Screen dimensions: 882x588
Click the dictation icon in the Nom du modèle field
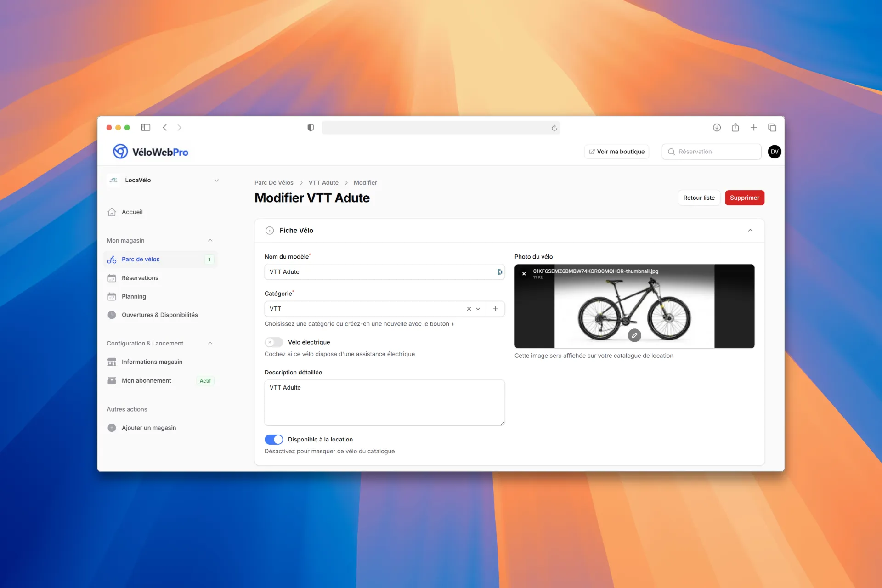pyautogui.click(x=499, y=271)
